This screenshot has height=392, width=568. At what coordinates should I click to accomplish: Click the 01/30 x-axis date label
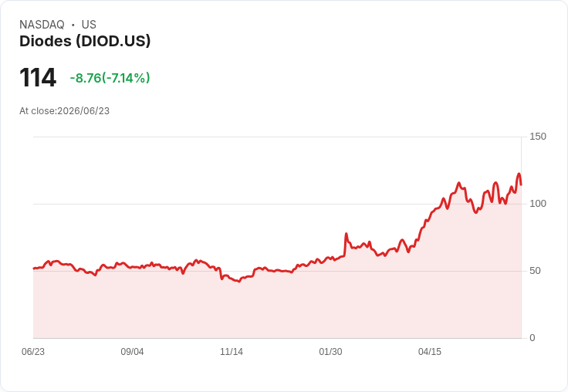click(330, 352)
